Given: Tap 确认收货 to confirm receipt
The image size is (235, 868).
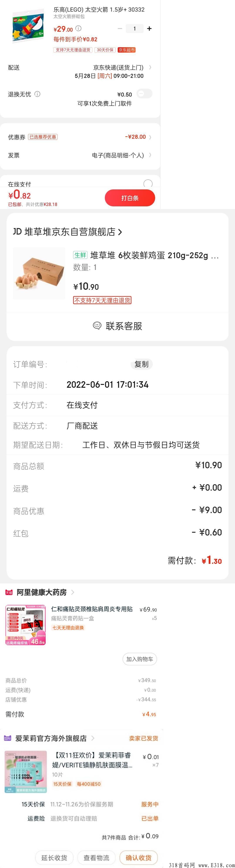Looking at the screenshot, I should coord(138,858).
